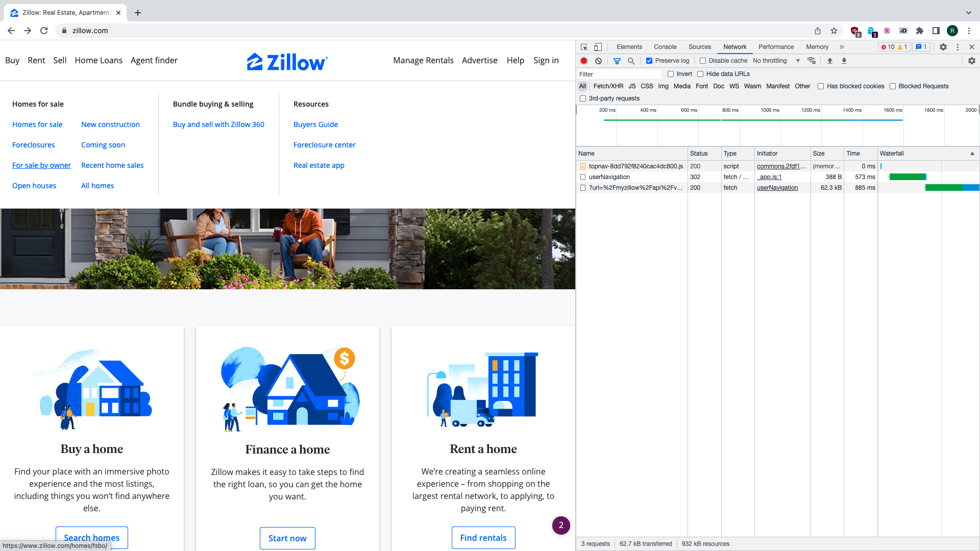Toggle the network filter funnel icon
This screenshot has height=551, width=980.
(617, 61)
